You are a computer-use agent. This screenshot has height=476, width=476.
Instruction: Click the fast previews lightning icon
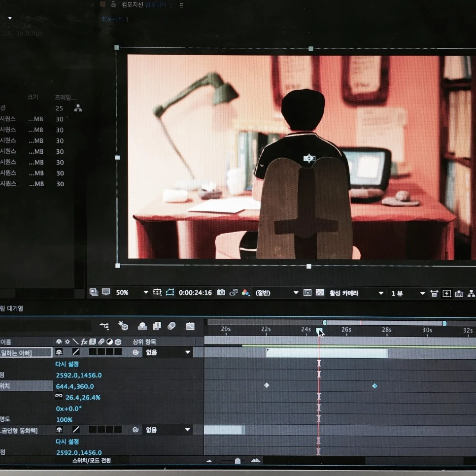pyautogui.click(x=447, y=293)
